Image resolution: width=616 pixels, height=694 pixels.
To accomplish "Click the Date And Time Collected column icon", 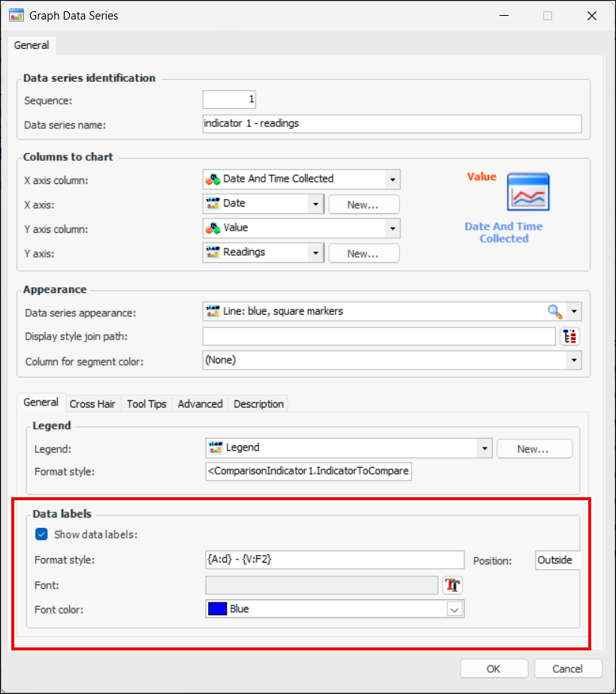I will (213, 179).
